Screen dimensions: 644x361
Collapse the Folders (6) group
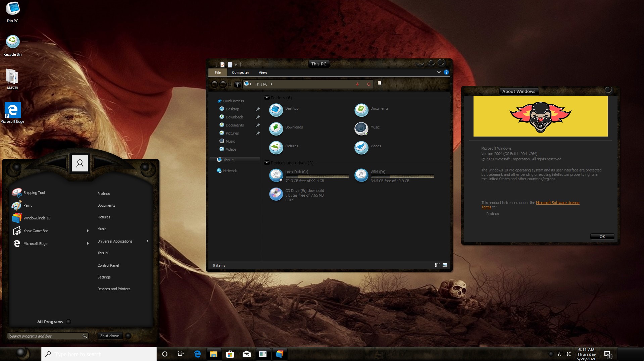click(267, 98)
